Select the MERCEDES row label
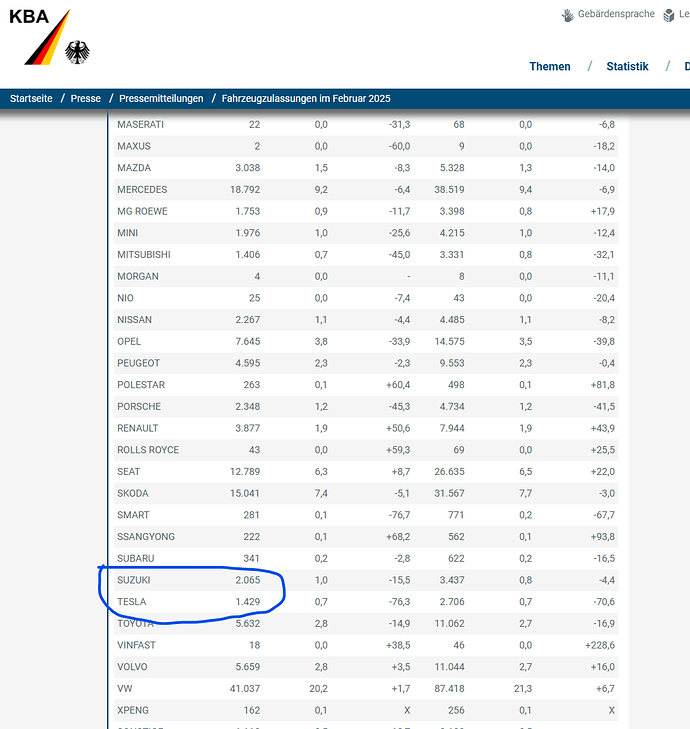 142,190
